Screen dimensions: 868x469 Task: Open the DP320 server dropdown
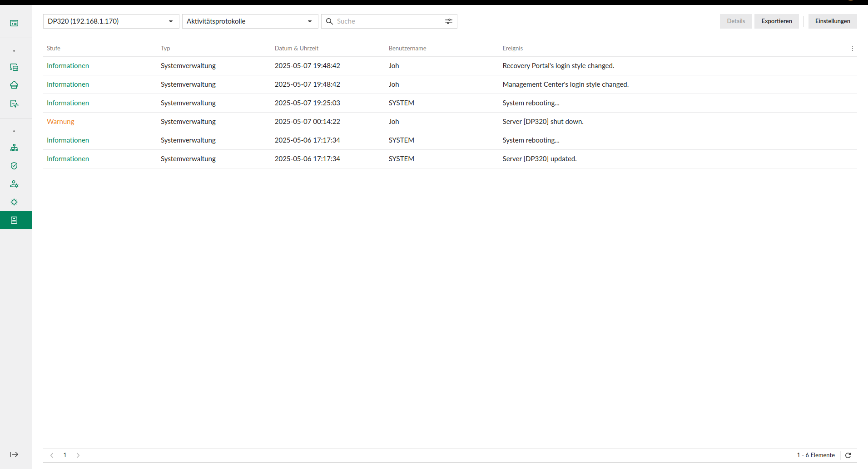[111, 21]
